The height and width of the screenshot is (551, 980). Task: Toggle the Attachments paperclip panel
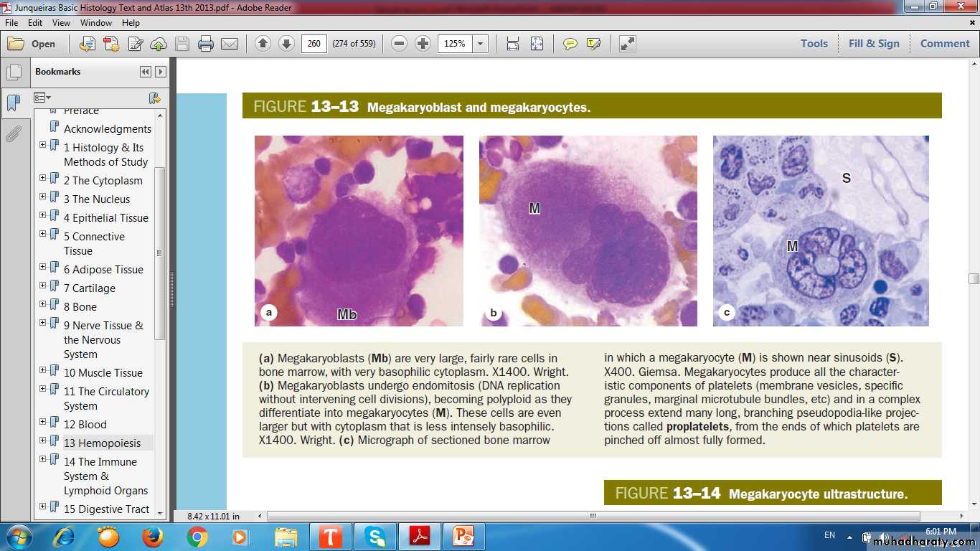pyautogui.click(x=13, y=134)
